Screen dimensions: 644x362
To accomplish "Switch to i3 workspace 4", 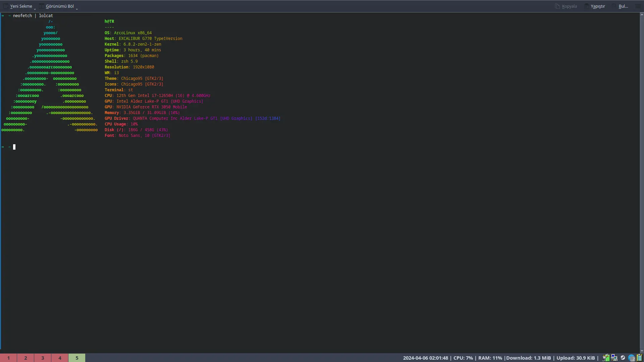I will tap(60, 358).
